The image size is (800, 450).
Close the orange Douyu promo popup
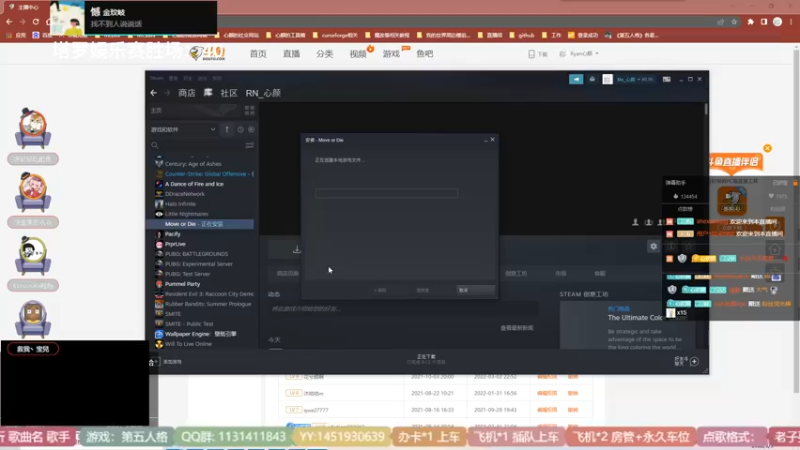point(767,148)
